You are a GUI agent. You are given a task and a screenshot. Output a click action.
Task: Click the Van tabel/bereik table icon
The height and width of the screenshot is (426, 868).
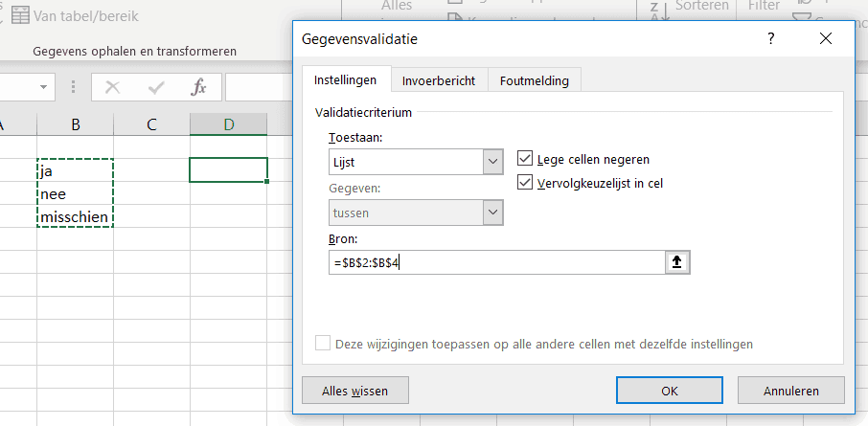[x=20, y=15]
